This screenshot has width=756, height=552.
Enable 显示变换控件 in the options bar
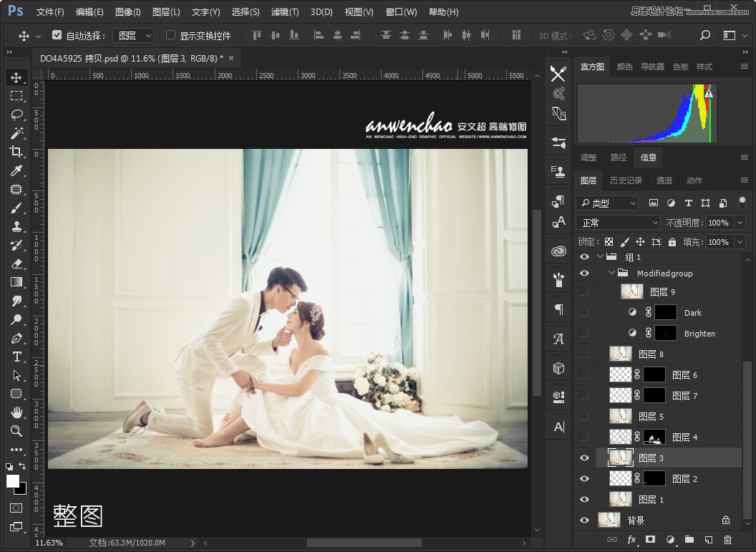(170, 34)
